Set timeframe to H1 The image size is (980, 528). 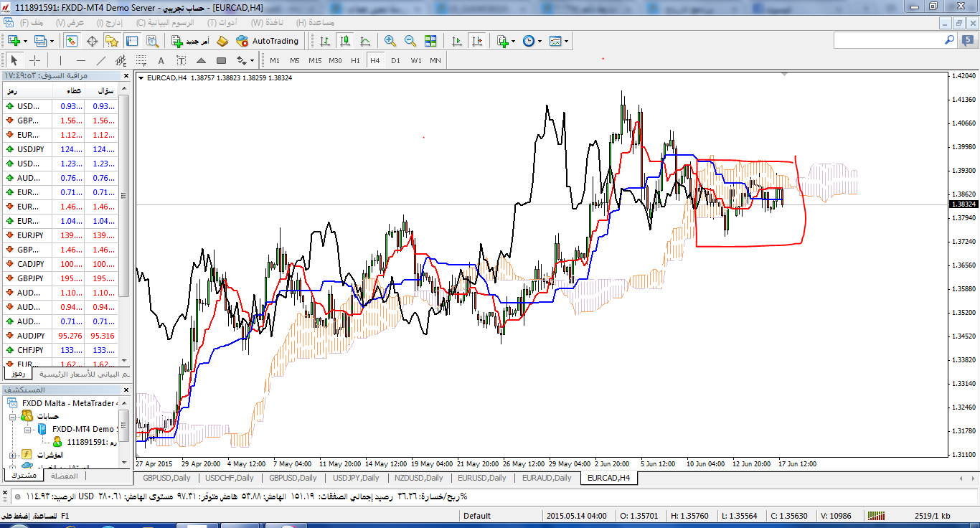[355, 60]
